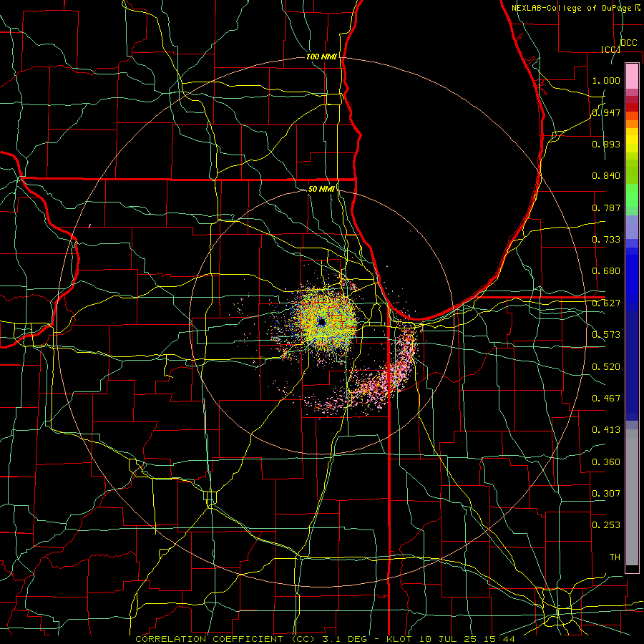
Task: Click the 0.573 scale value
Action: pyautogui.click(x=606, y=335)
